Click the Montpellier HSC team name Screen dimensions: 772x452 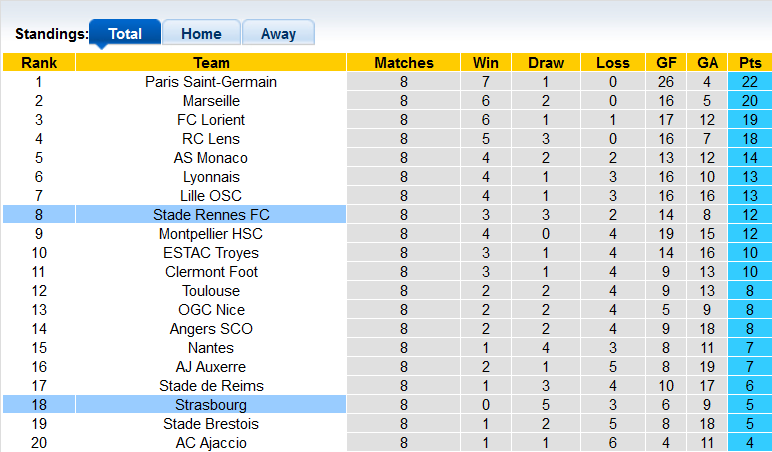tap(211, 234)
